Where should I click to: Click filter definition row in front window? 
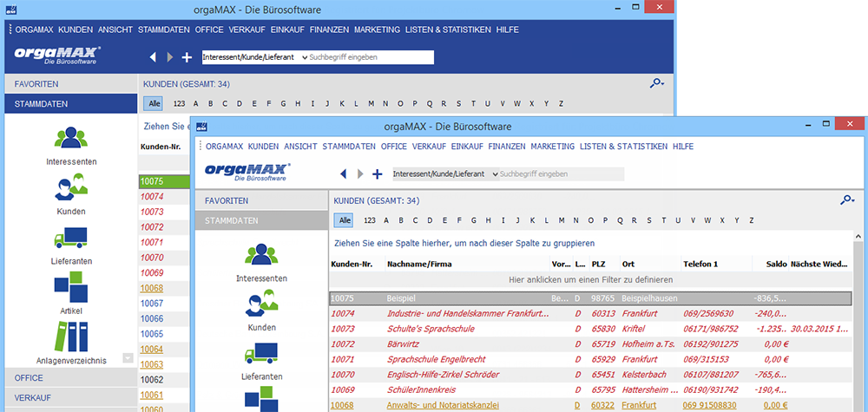590,280
